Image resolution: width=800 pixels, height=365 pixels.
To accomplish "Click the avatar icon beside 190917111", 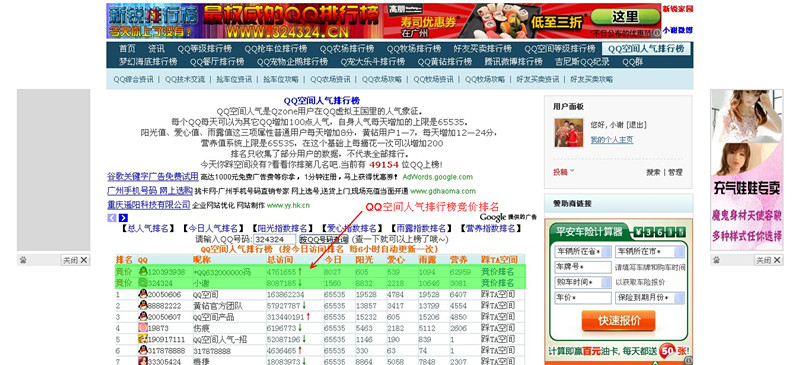I will tap(143, 339).
